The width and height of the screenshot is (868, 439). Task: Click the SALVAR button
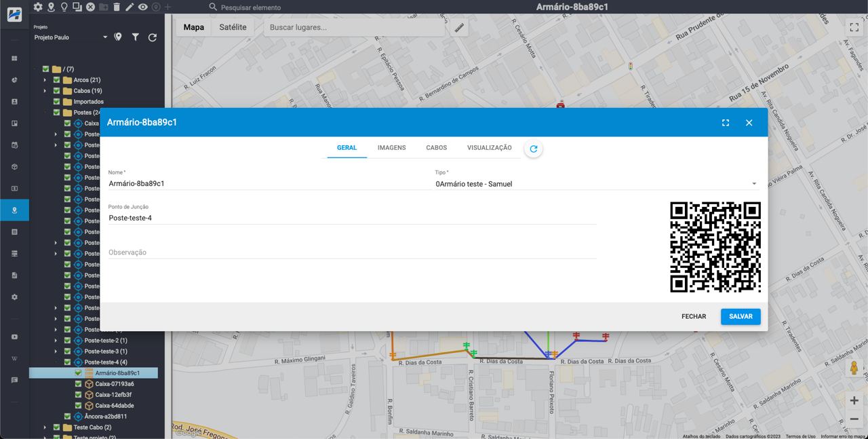pos(740,317)
